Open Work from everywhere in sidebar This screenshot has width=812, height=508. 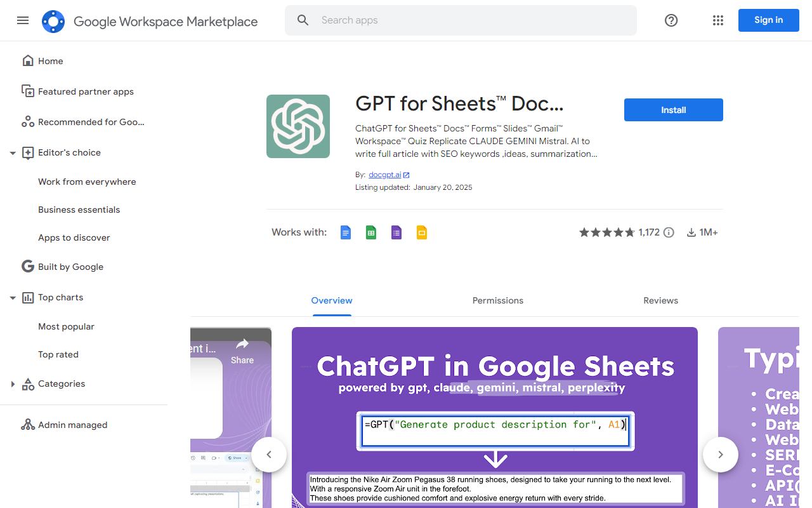(x=87, y=182)
